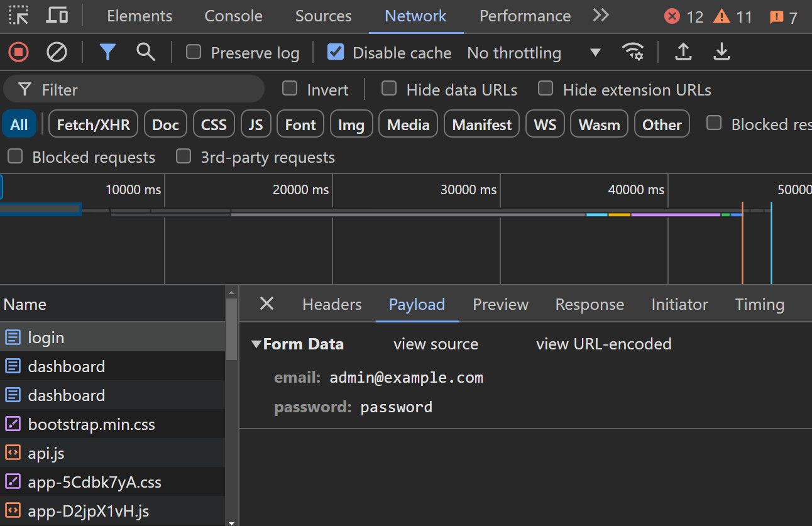Close the request details panel
Viewport: 812px width, 526px height.
coord(266,304)
